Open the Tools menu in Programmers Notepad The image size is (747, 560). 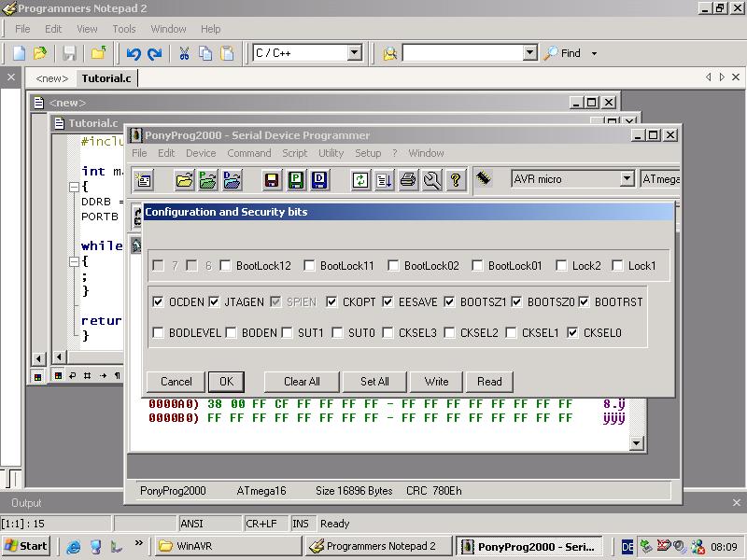(124, 29)
